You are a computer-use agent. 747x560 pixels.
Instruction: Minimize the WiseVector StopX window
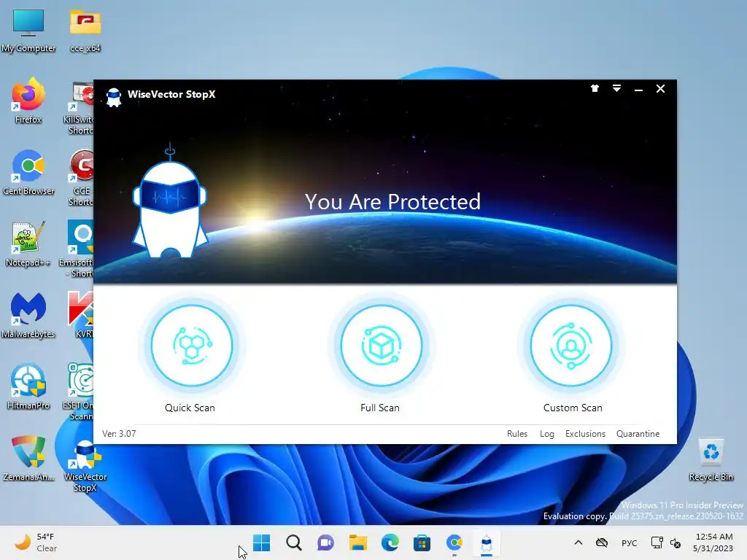click(638, 89)
